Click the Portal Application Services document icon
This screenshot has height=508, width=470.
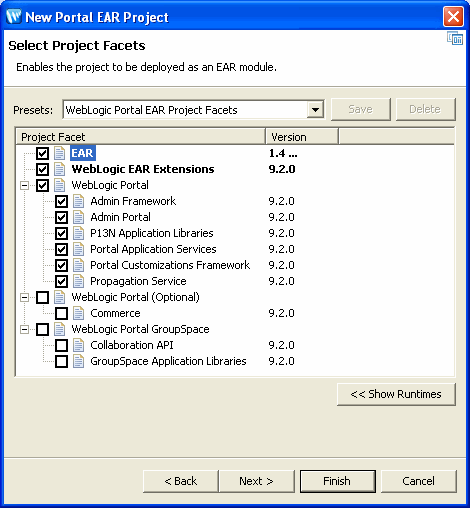tap(79, 249)
